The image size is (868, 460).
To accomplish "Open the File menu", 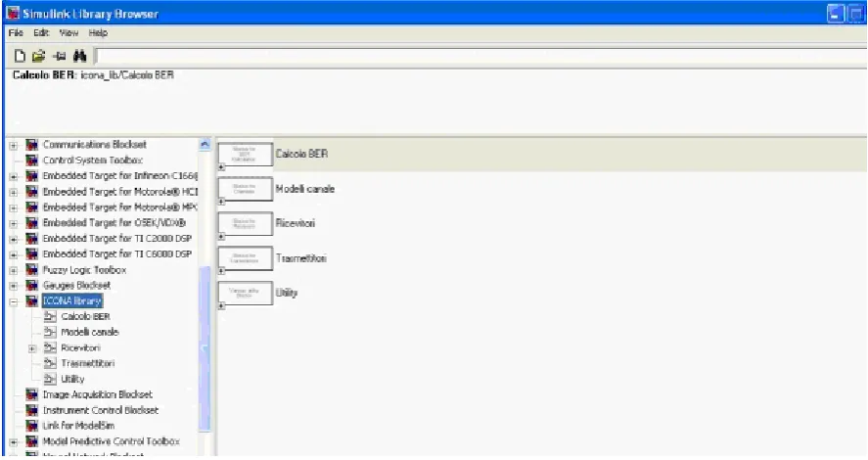I will coord(16,32).
